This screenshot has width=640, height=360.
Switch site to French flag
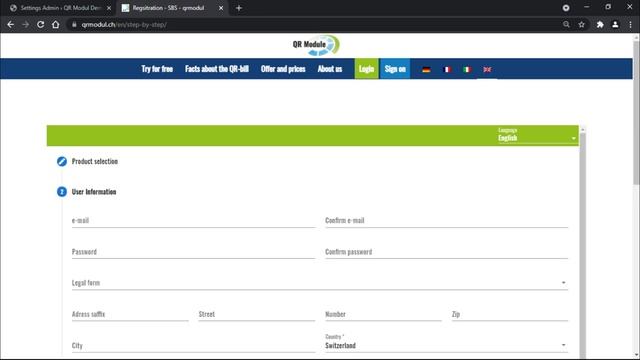[x=447, y=69]
